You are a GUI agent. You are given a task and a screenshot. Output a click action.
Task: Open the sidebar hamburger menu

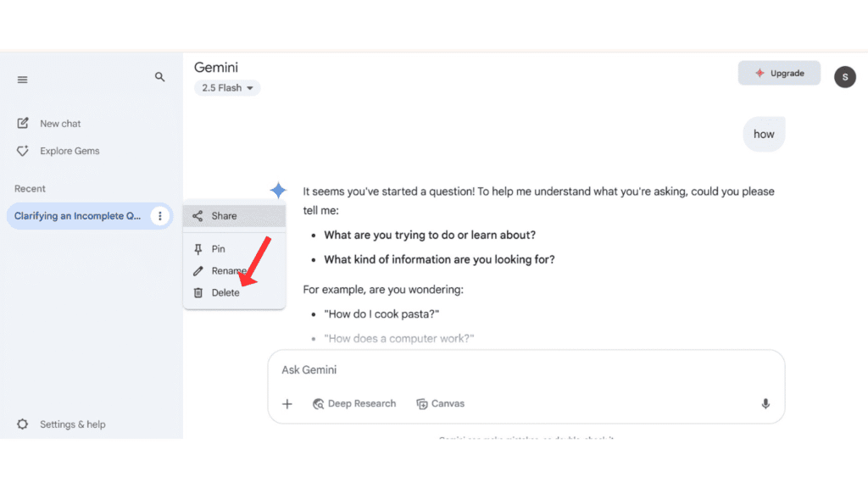click(x=22, y=79)
